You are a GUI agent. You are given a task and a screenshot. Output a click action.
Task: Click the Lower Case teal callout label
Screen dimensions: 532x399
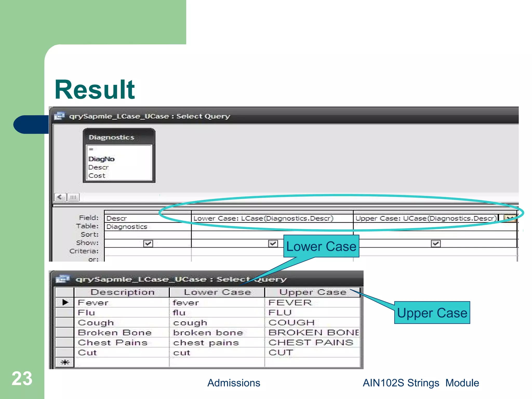coord(321,246)
